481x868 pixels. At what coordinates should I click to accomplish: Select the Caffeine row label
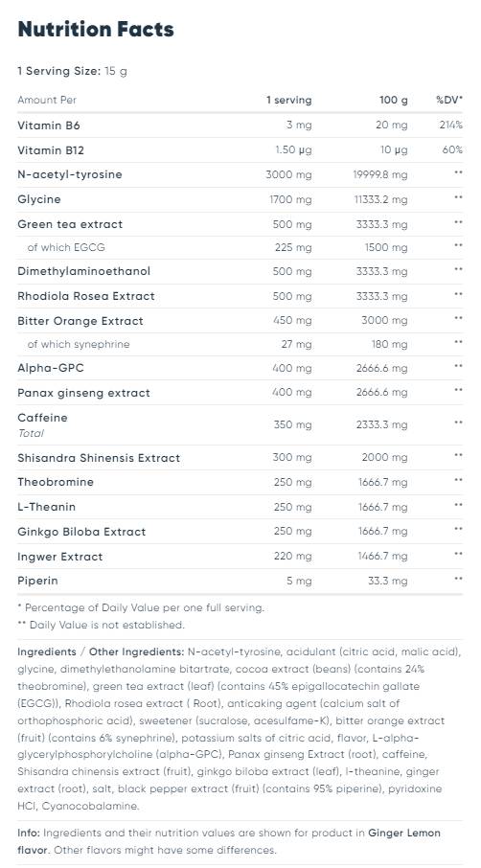(42, 418)
